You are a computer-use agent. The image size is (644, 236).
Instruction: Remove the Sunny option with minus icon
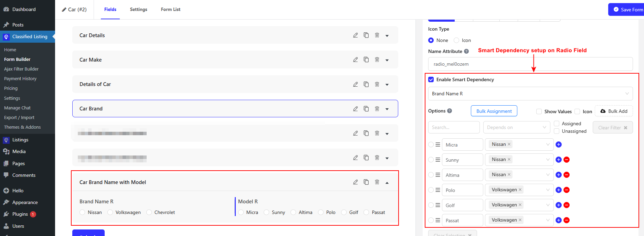(567, 160)
